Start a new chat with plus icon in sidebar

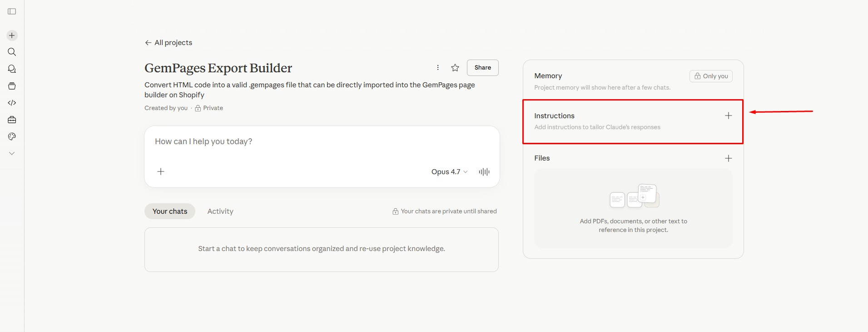click(12, 35)
